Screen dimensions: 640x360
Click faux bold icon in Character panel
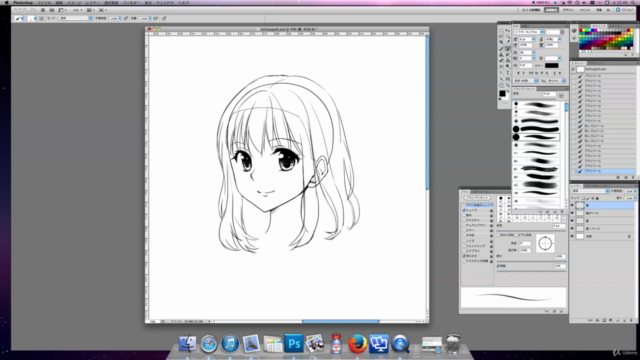pos(518,73)
